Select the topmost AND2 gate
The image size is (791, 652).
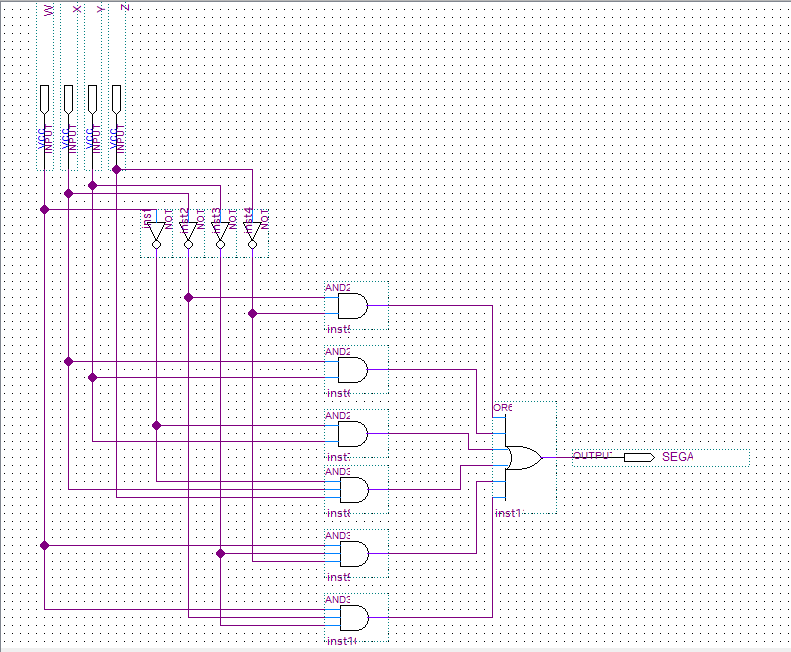352,306
